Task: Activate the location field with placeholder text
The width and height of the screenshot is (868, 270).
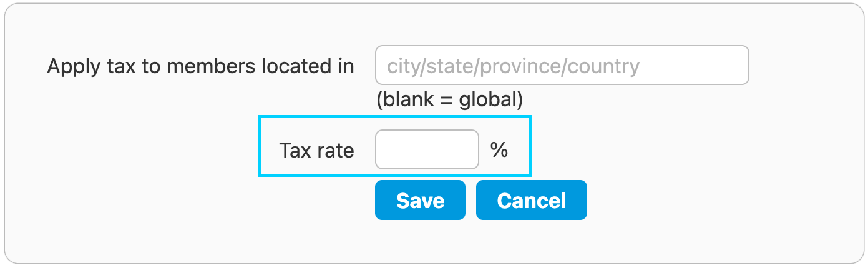Action: [562, 65]
